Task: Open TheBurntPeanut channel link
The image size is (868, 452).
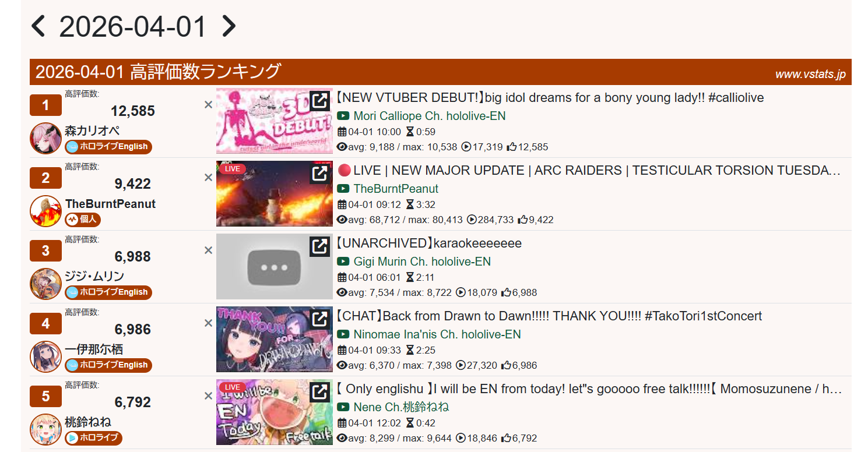Action: [396, 189]
